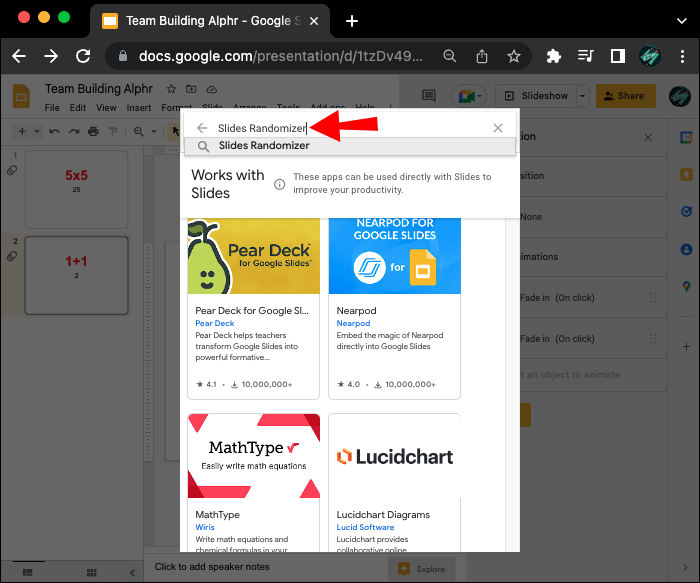Screen dimensions: 700x583
Task: Click the browser forward arrow
Action: point(51,56)
